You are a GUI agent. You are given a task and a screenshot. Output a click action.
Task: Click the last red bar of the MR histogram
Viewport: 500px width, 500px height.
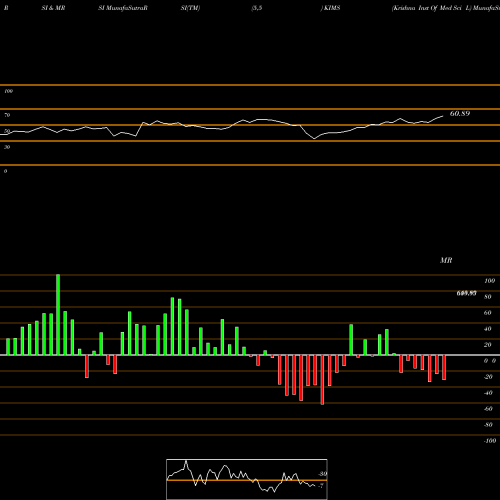coord(444,367)
